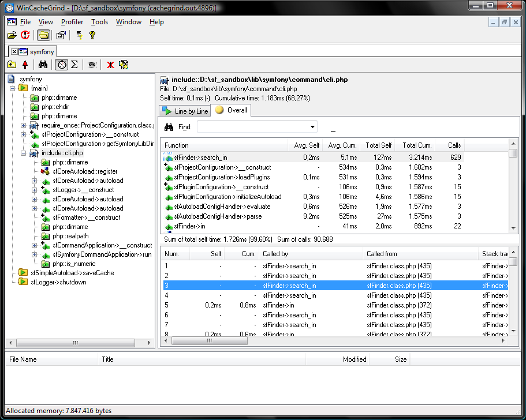Screen dimensions: 526x420
Task: Open the Find combo box dropdown arrow
Action: 312,127
